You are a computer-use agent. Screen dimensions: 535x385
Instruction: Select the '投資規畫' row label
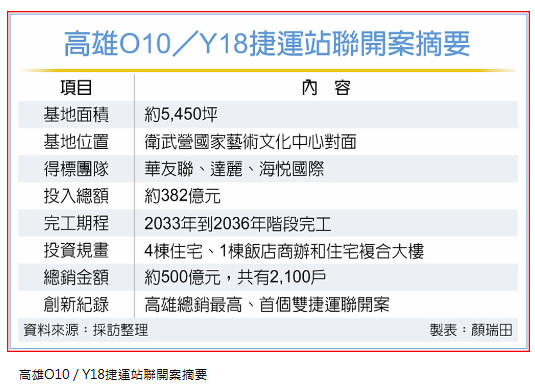point(76,251)
